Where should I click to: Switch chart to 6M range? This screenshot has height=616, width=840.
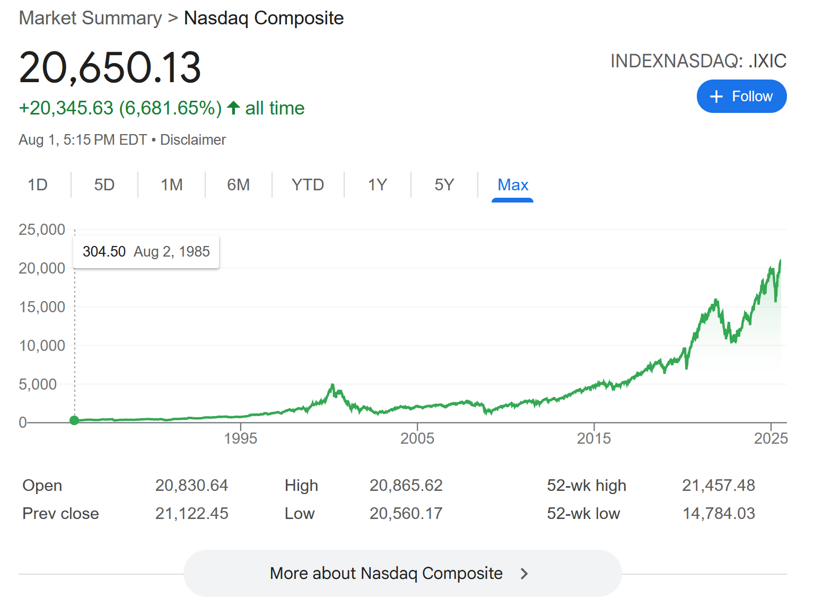pos(238,185)
